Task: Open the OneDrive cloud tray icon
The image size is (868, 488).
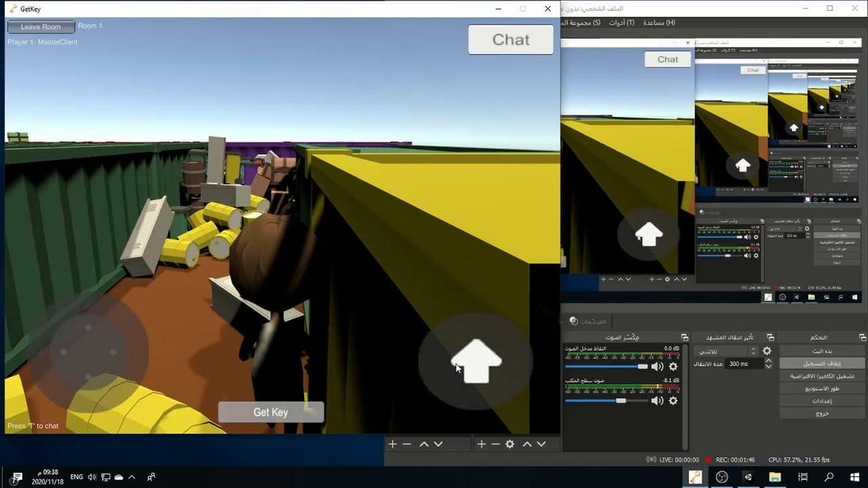Action: point(119,477)
